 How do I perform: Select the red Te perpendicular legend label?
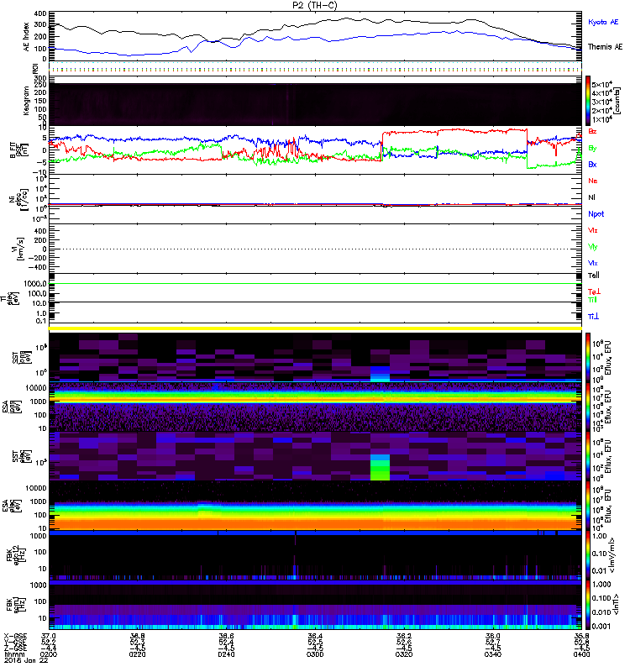tap(594, 291)
